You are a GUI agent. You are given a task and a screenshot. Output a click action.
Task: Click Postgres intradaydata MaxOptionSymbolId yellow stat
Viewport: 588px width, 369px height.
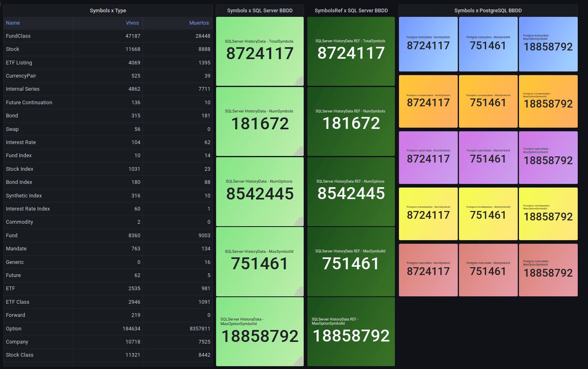(x=548, y=214)
